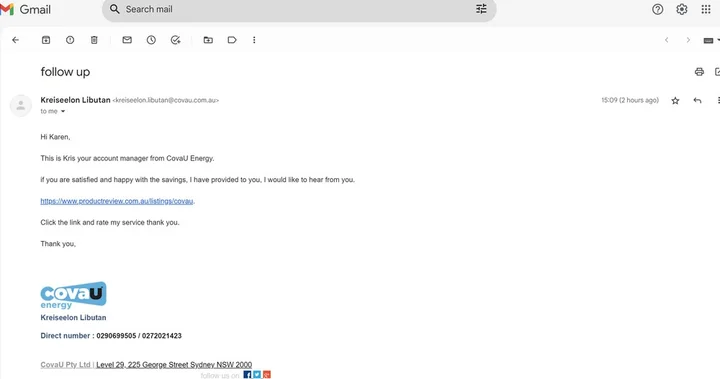Click the sender name Kreiseelon Libutan in header
Screen dimensions: 720x379
[x=75, y=100]
